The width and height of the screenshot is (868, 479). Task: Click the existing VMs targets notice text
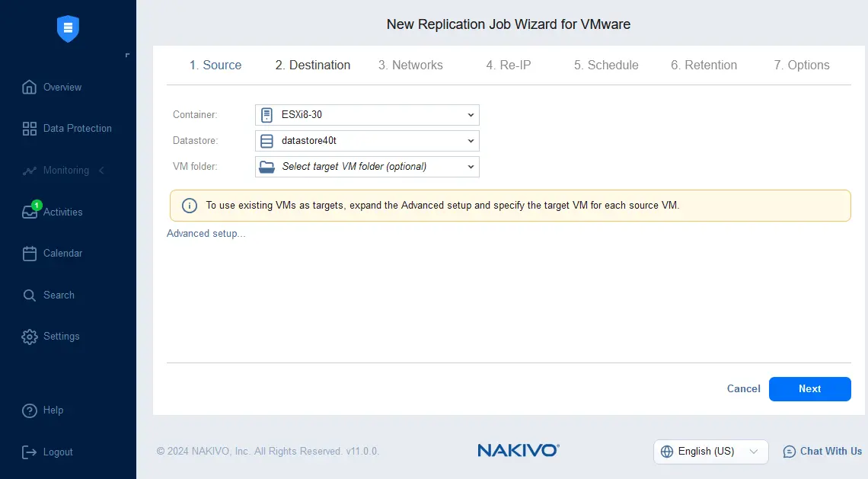pyautogui.click(x=443, y=206)
